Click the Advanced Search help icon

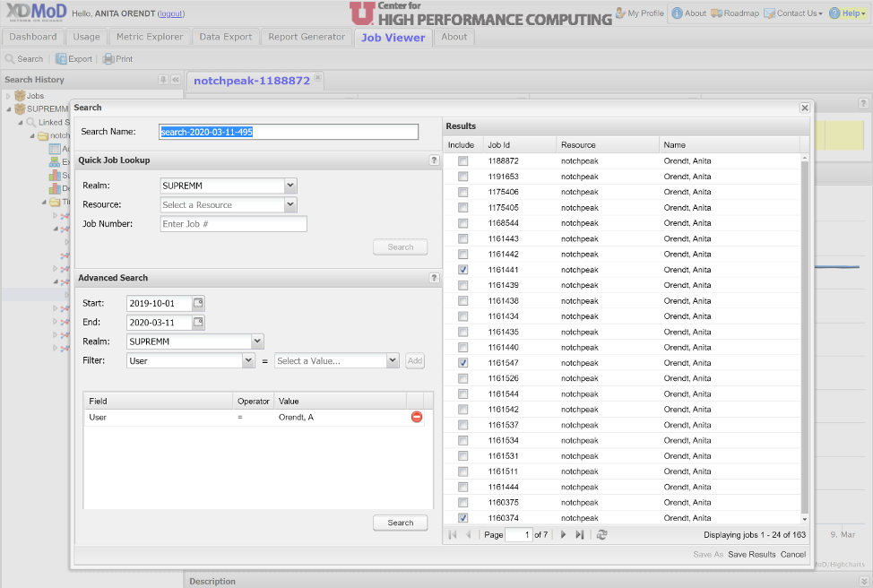[x=434, y=279]
